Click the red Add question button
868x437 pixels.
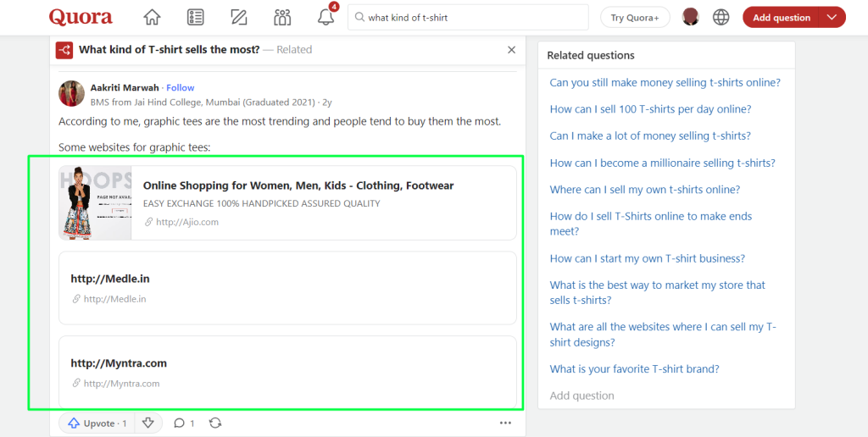tap(781, 17)
